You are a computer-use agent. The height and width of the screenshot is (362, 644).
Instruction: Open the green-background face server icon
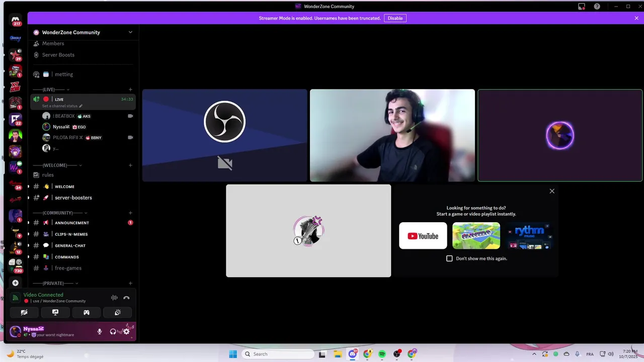coord(16,136)
